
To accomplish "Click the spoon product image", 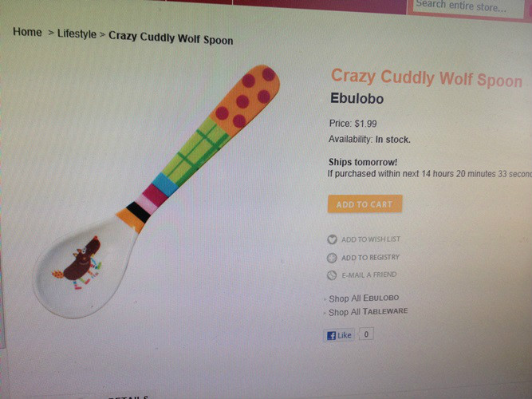I will click(x=156, y=192).
